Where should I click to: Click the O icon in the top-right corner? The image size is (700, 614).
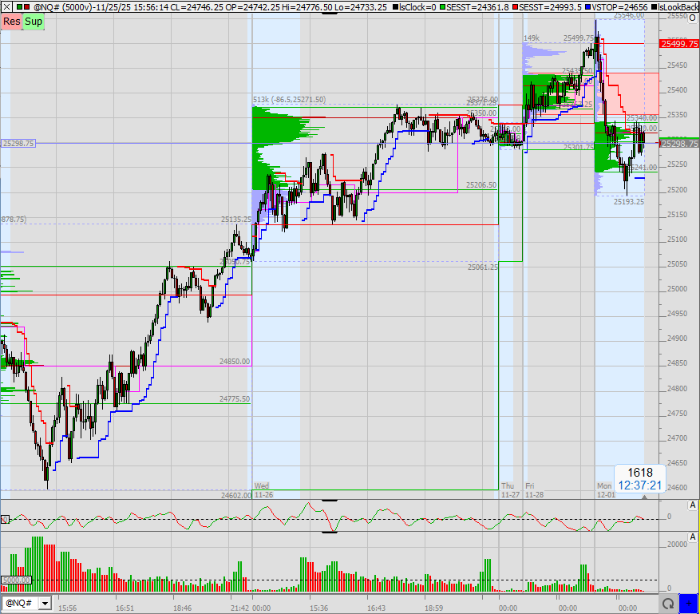click(693, 18)
